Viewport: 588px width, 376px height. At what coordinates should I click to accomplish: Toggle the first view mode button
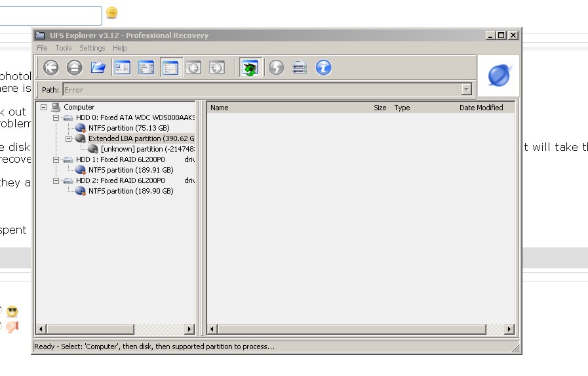point(122,67)
